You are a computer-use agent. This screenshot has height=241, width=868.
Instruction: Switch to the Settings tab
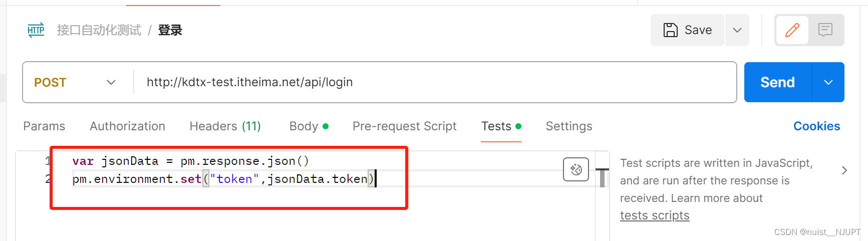(568, 126)
